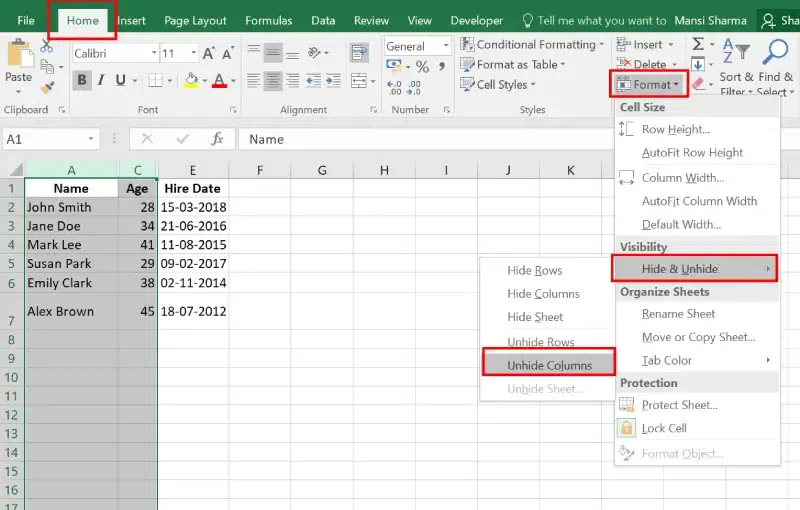800x510 pixels.
Task: Choose Hide Columns in submenu
Action: click(x=543, y=294)
